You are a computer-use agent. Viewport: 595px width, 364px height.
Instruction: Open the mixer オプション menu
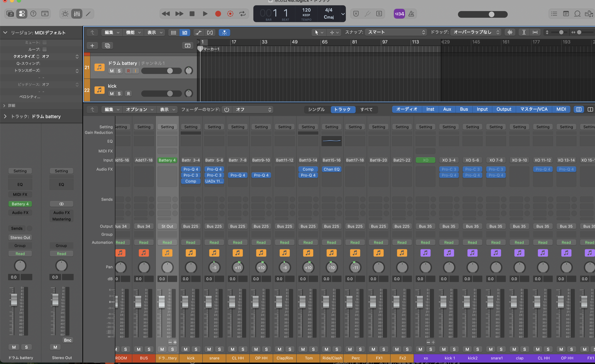(140, 110)
